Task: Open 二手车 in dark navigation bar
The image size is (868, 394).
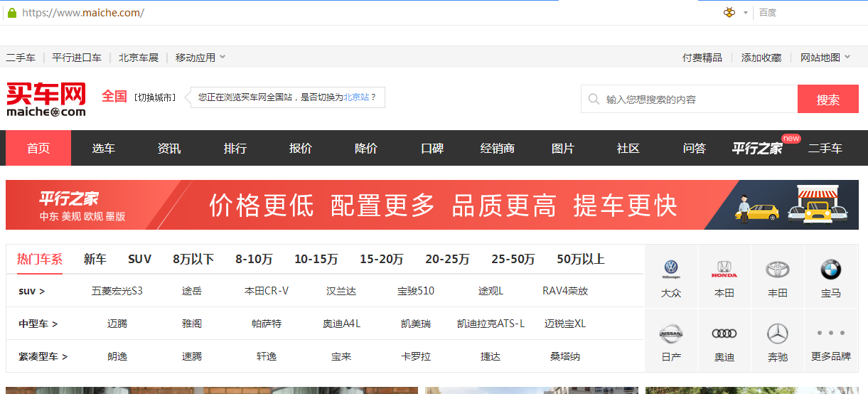Action: [x=825, y=148]
